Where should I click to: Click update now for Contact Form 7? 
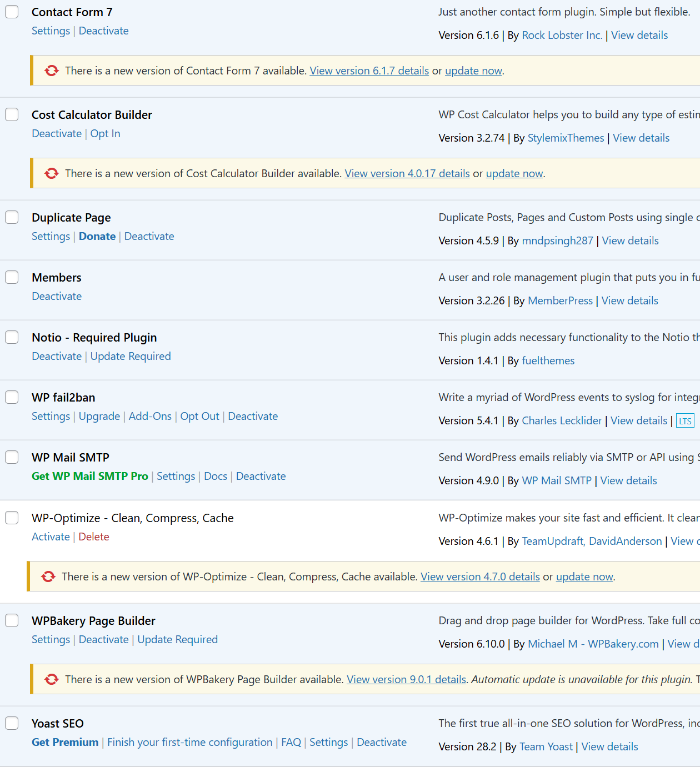[x=473, y=71]
